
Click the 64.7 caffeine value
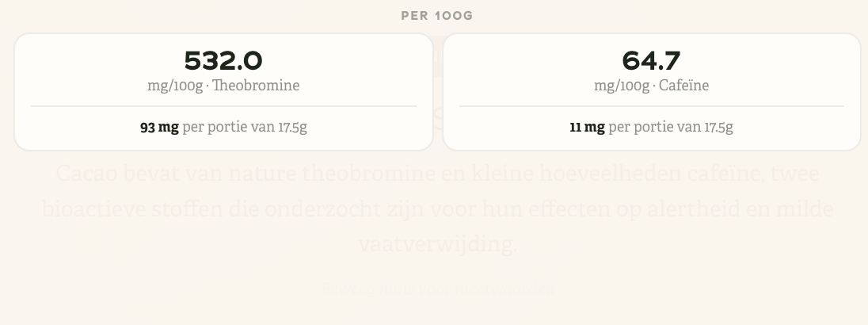pos(651,61)
